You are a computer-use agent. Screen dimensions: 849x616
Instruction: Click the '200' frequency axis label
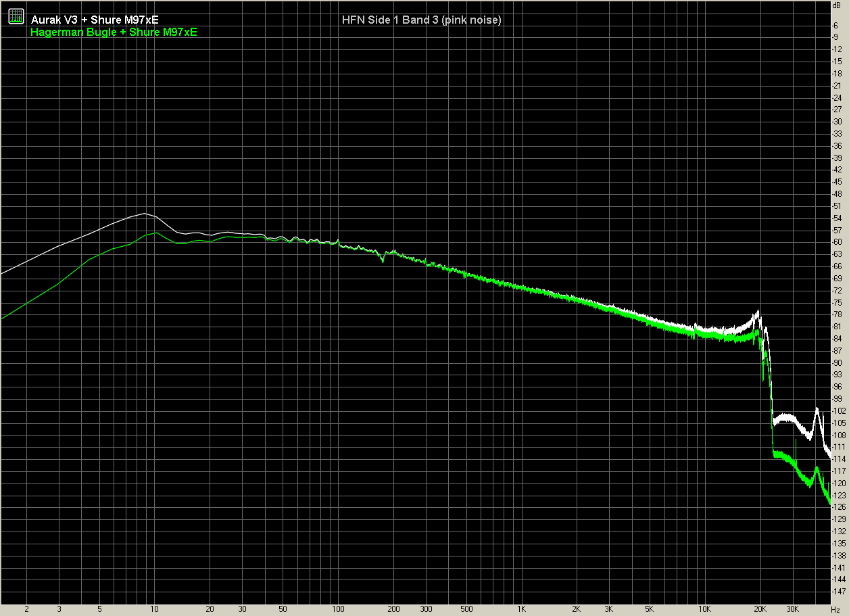click(x=393, y=609)
